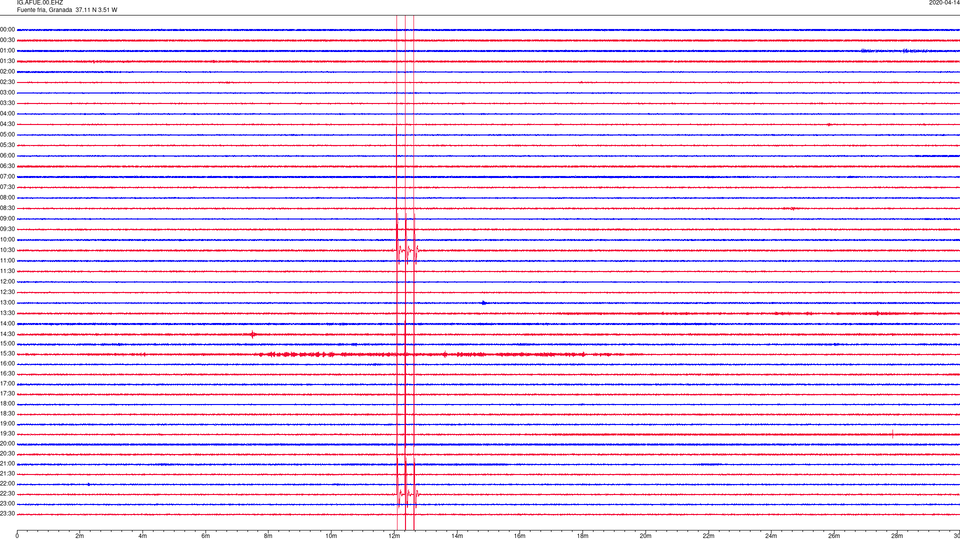Select the 11:00 trace time label
The height and width of the screenshot is (540, 960).
pyautogui.click(x=7, y=260)
